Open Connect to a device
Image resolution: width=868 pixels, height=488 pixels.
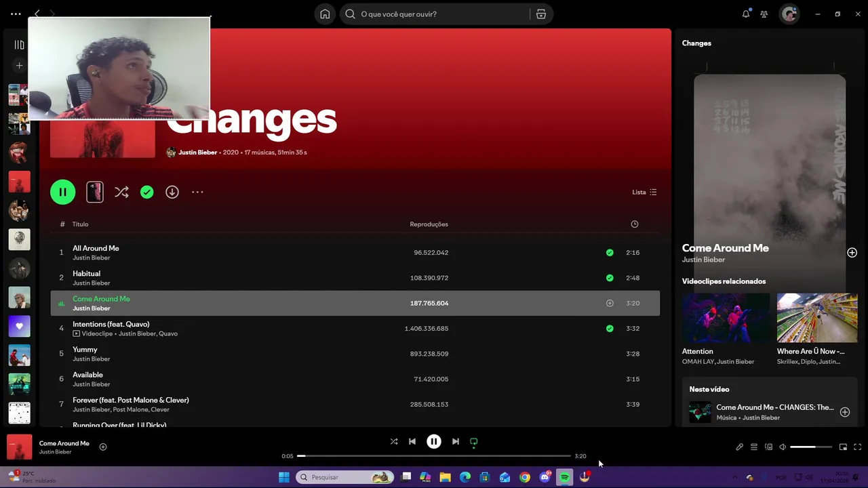[x=768, y=447]
